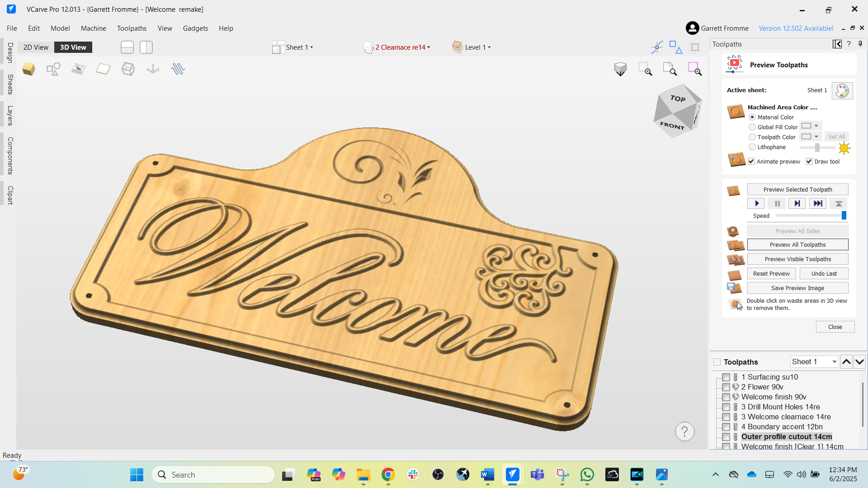
Task: Check the 2 Flower 90v toolpath checkbox
Action: point(726,387)
